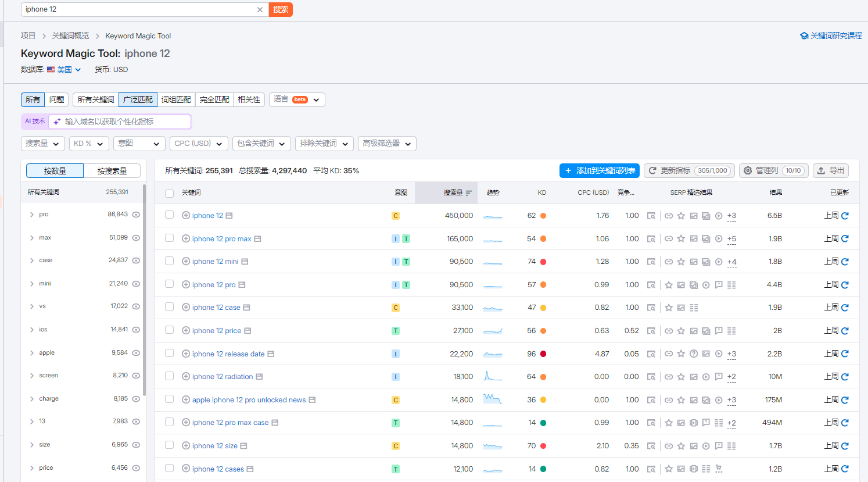Open the CPC (USD) filter dropdown

coord(199,144)
